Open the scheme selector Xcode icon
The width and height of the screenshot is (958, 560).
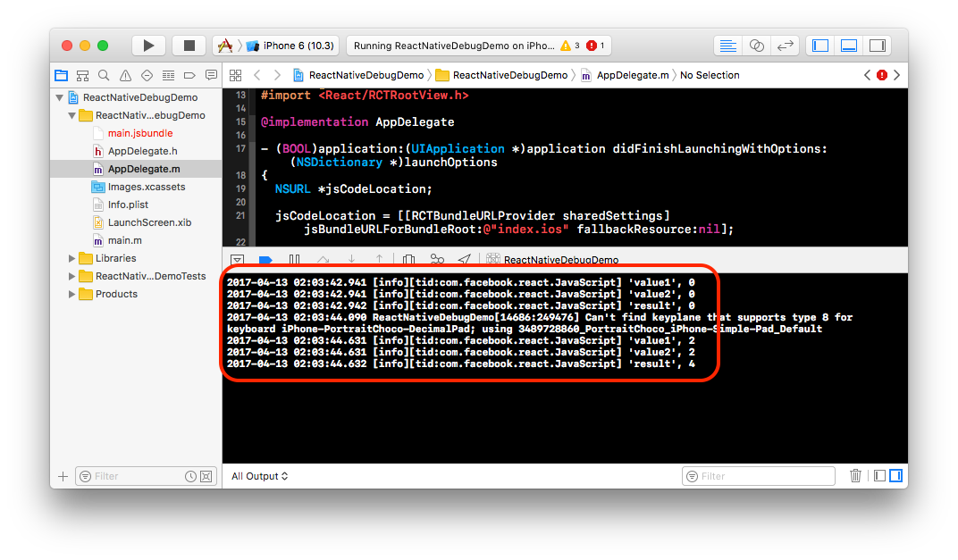tap(225, 46)
